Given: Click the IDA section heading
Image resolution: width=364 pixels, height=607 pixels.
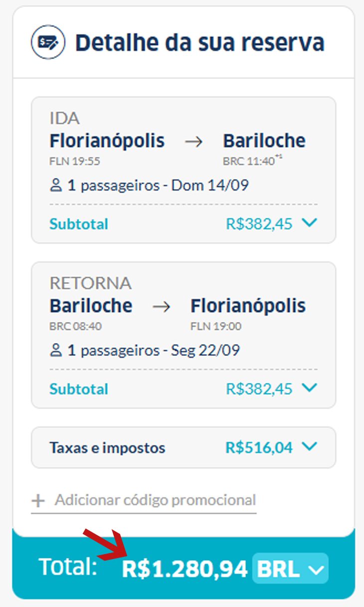Looking at the screenshot, I should 64,118.
